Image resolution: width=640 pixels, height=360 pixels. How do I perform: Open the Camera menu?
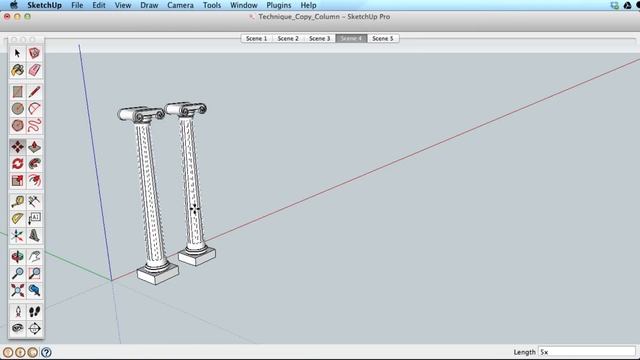pyautogui.click(x=180, y=5)
